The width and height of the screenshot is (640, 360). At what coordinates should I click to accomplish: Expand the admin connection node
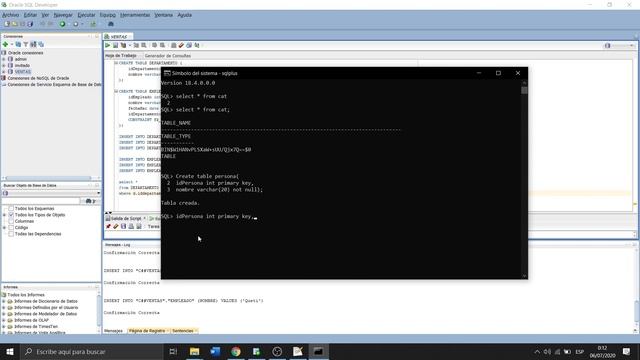tap(4, 59)
